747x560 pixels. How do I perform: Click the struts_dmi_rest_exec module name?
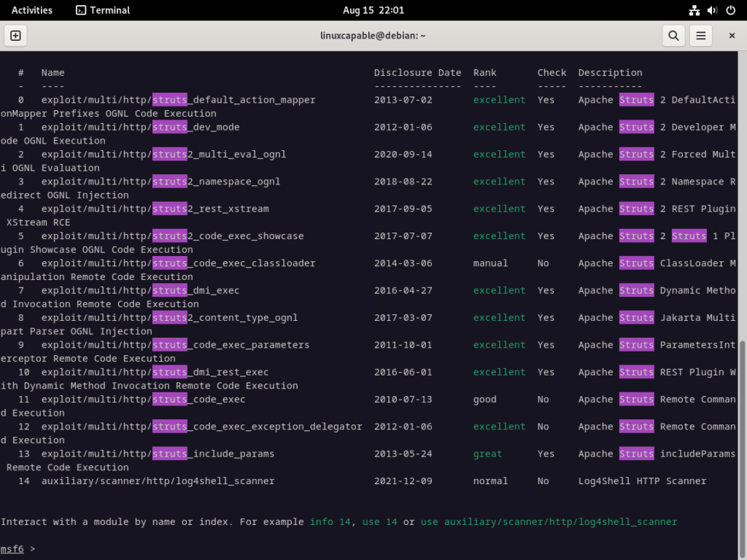(155, 371)
